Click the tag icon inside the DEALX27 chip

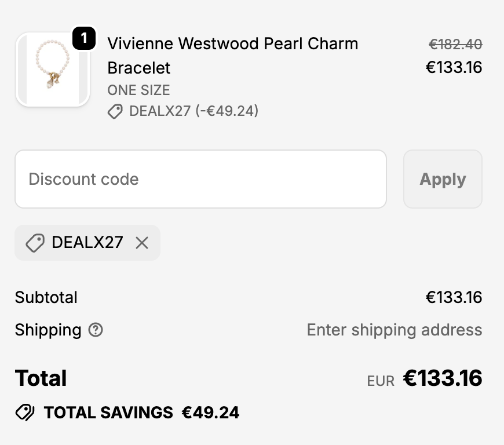(35, 243)
